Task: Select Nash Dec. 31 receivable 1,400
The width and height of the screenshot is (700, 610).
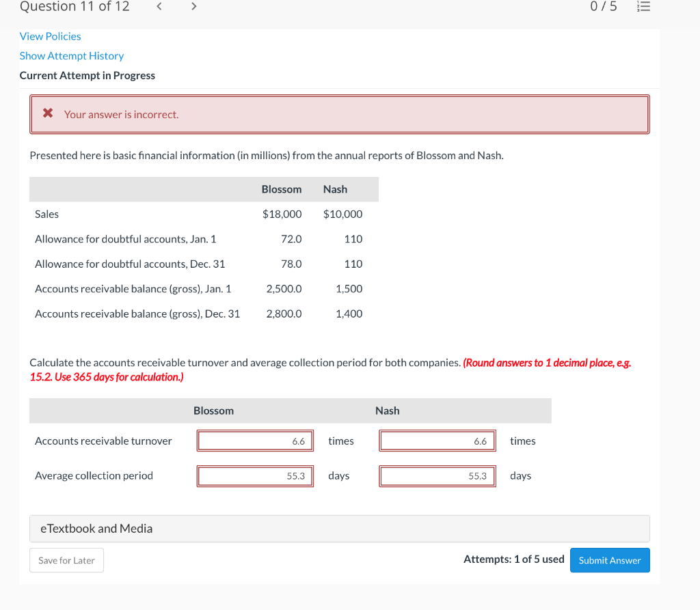Action: (x=349, y=314)
